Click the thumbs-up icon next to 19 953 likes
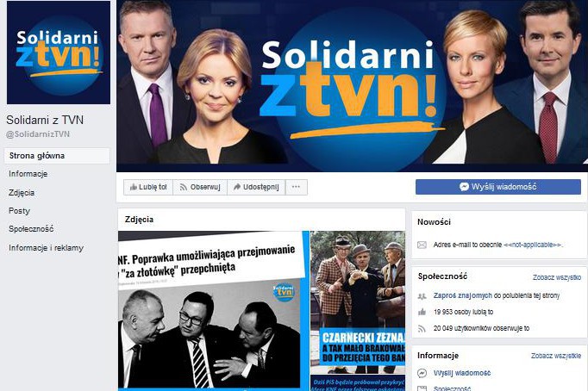The image size is (588, 391). pos(422,312)
